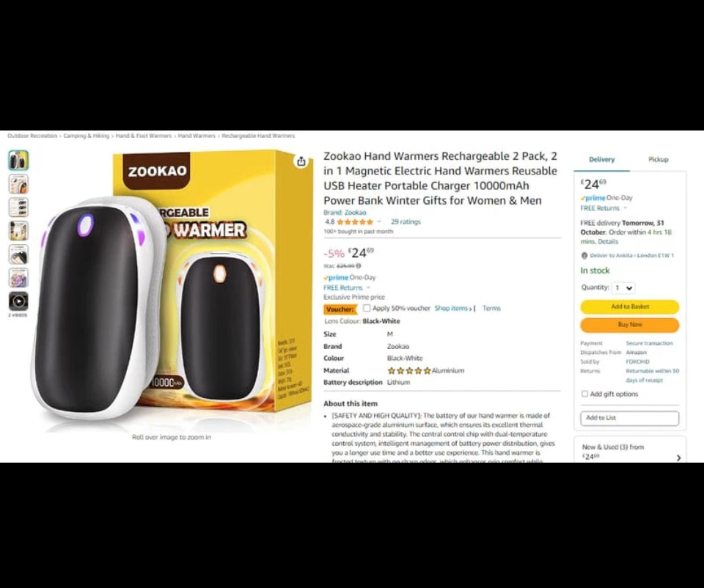Click the location pin delivery icon
Screen dimensions: 704x588
[x=584, y=255]
